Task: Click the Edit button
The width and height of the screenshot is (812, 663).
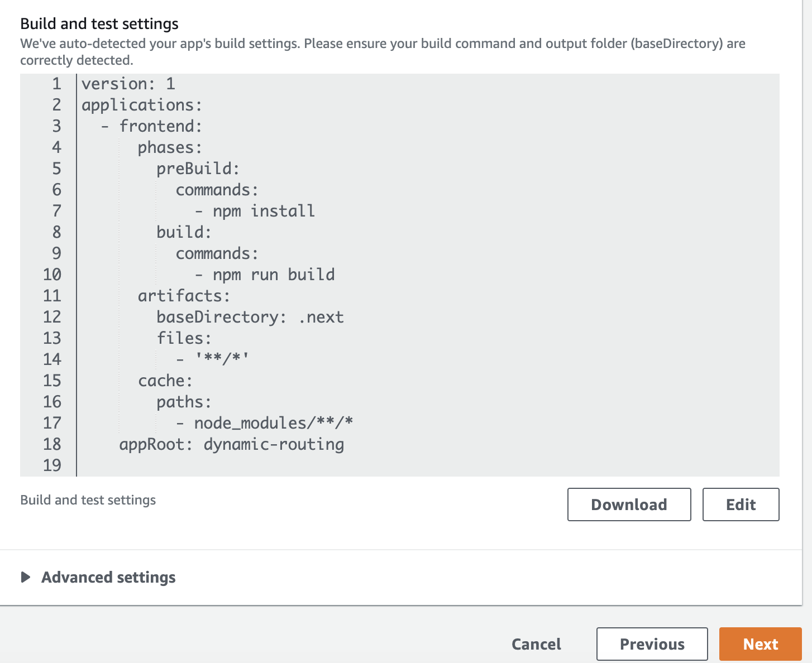Action: (741, 504)
